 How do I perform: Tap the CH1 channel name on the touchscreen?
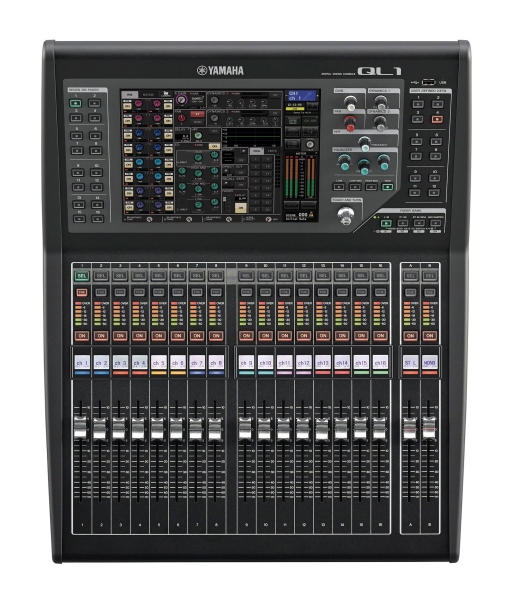pyautogui.click(x=301, y=95)
